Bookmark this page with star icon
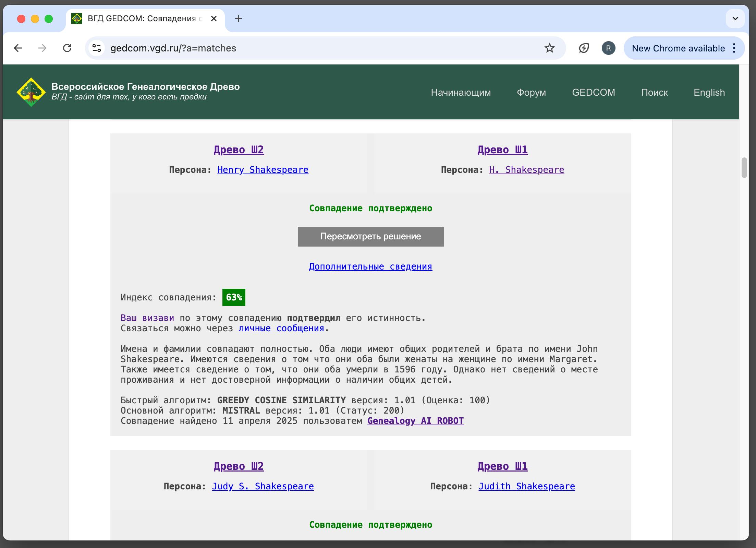 tap(549, 48)
